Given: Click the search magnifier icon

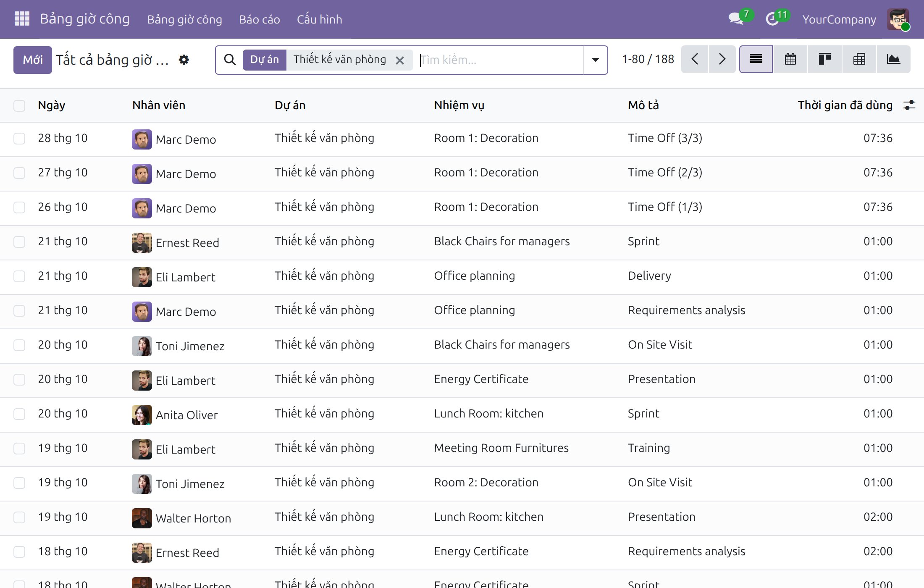Looking at the screenshot, I should pos(230,60).
